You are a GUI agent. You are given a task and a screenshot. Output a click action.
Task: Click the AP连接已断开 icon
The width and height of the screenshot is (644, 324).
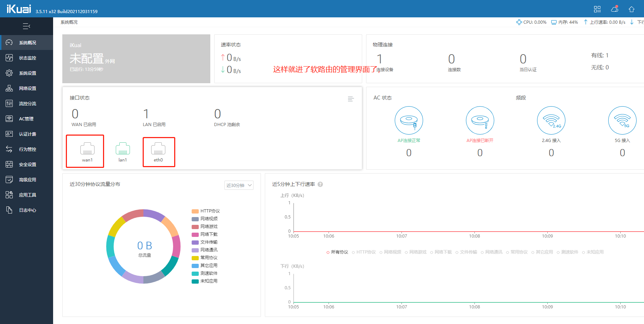(x=480, y=120)
